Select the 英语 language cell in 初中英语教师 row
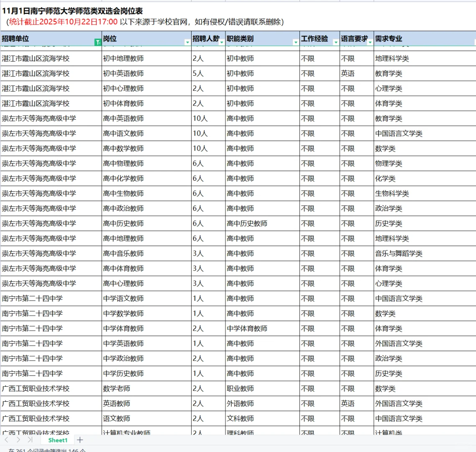This screenshot has height=452, width=476. [x=357, y=73]
